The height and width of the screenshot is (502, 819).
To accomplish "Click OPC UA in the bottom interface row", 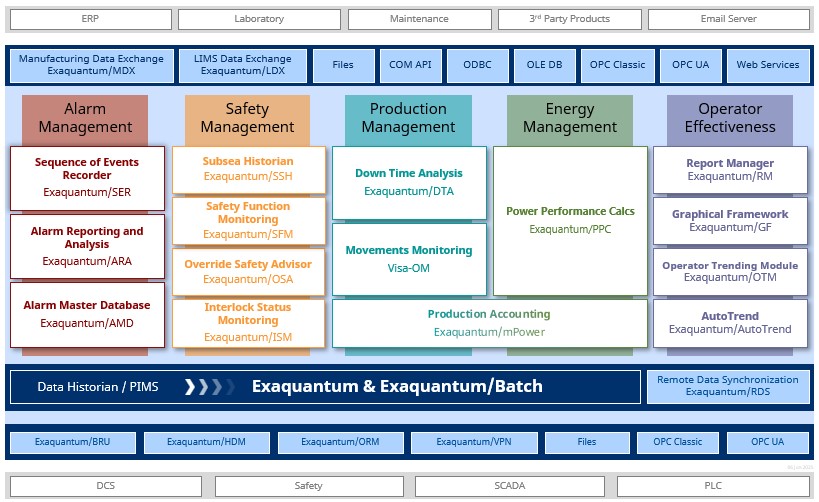I will pyautogui.click(x=768, y=442).
